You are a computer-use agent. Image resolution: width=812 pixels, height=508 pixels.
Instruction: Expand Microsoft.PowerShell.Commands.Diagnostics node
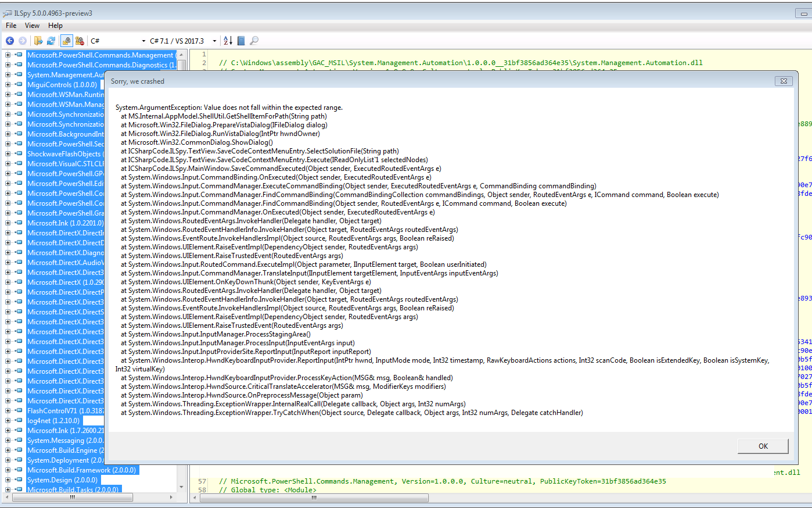click(x=8, y=65)
